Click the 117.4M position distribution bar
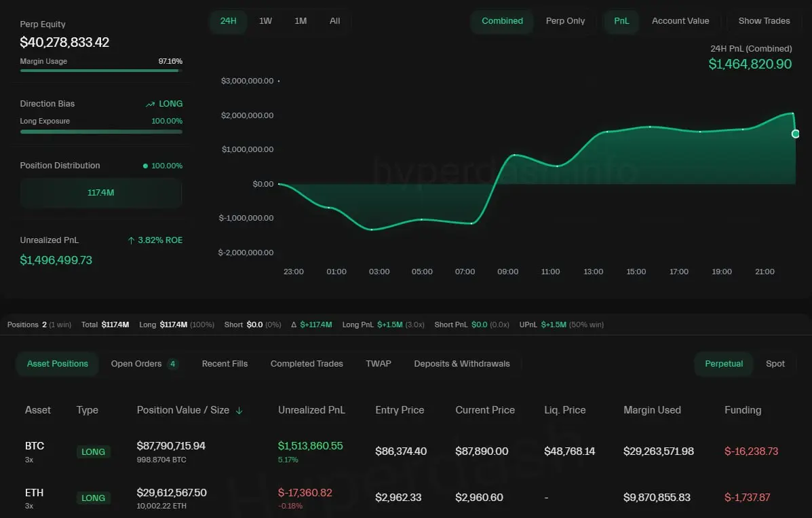This screenshot has width=812, height=518. point(101,193)
